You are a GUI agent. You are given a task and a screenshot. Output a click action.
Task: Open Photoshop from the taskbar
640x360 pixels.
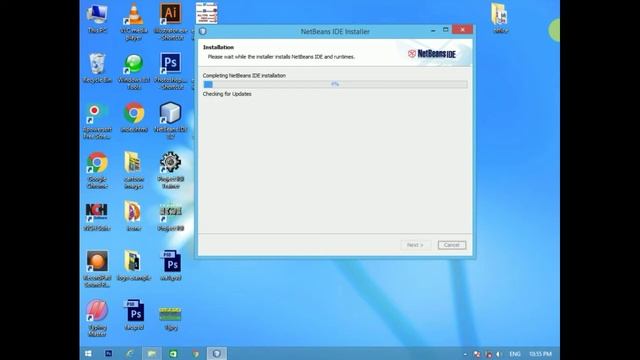tap(109, 353)
